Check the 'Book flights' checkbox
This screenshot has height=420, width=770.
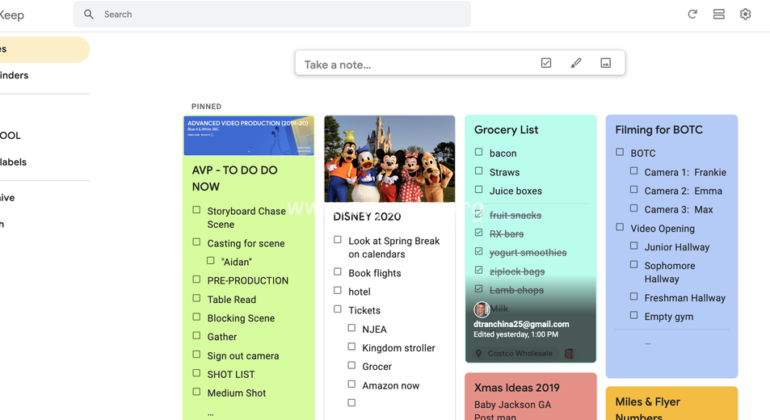click(x=337, y=272)
